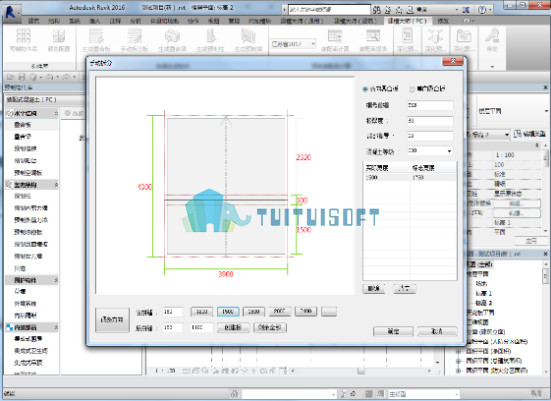This screenshot has width=551, height=401.
Task: Click the color configuration ribbon icon
Action: point(58,40)
